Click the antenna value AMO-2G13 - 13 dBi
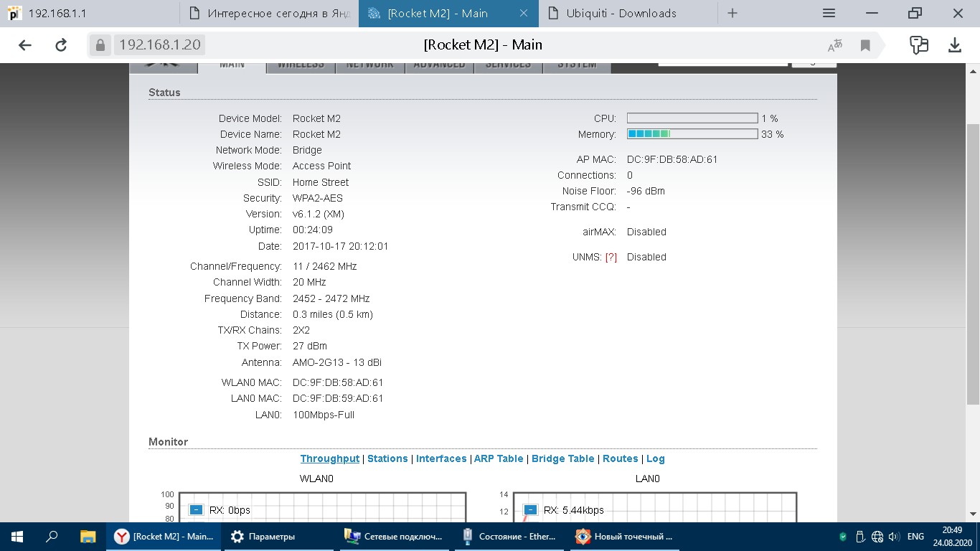 tap(337, 362)
